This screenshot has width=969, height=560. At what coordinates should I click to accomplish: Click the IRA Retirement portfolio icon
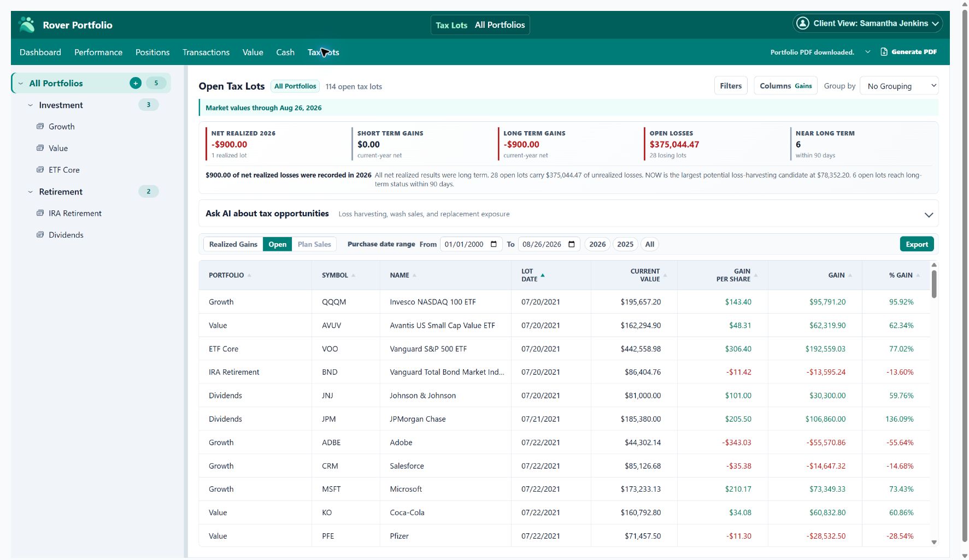[40, 213]
